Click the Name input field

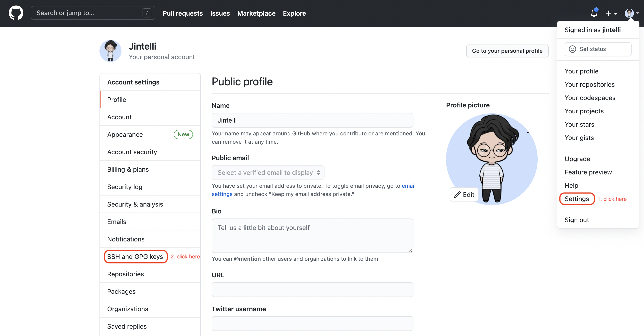[x=312, y=120]
